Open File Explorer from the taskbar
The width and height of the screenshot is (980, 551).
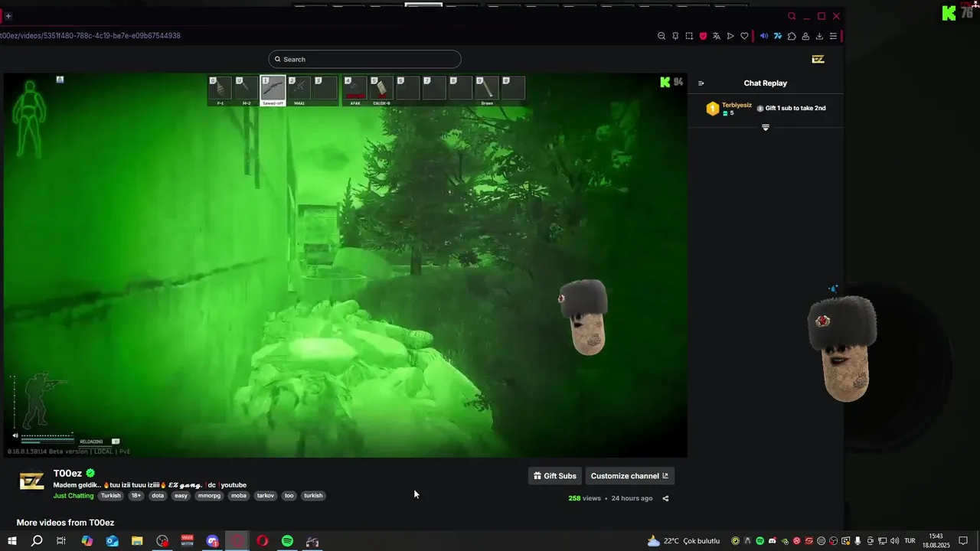137,541
